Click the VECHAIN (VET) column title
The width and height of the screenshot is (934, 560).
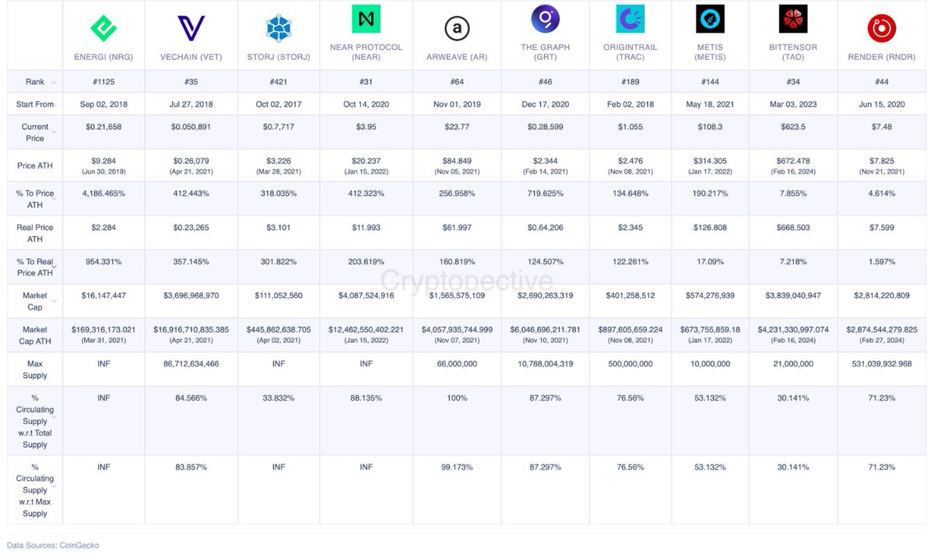coord(191,58)
